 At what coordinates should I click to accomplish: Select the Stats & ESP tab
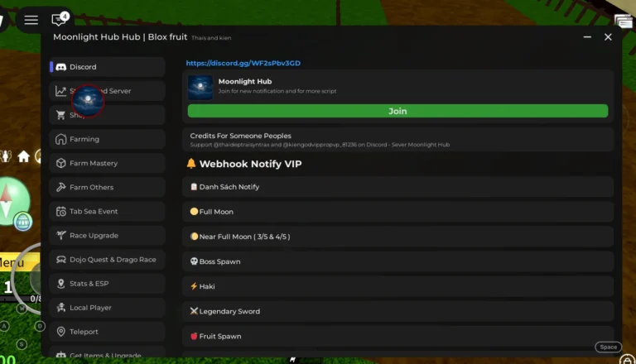[107, 283]
